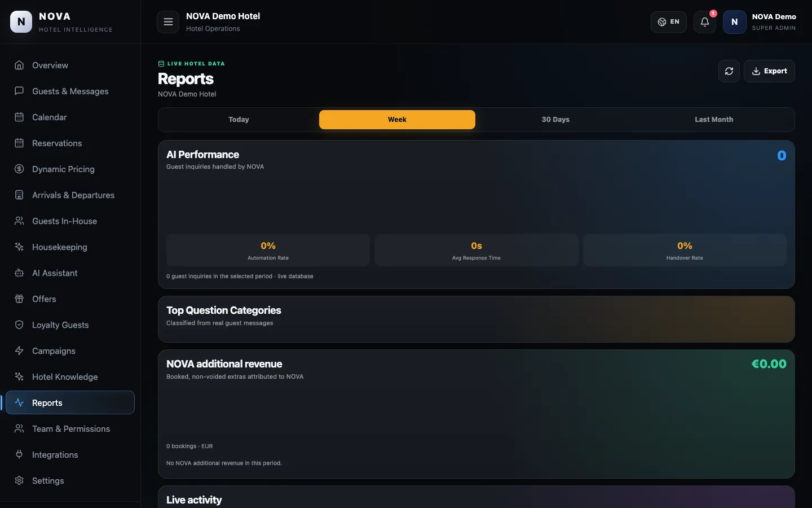Open the notifications bell
The height and width of the screenshot is (508, 812).
click(x=705, y=22)
